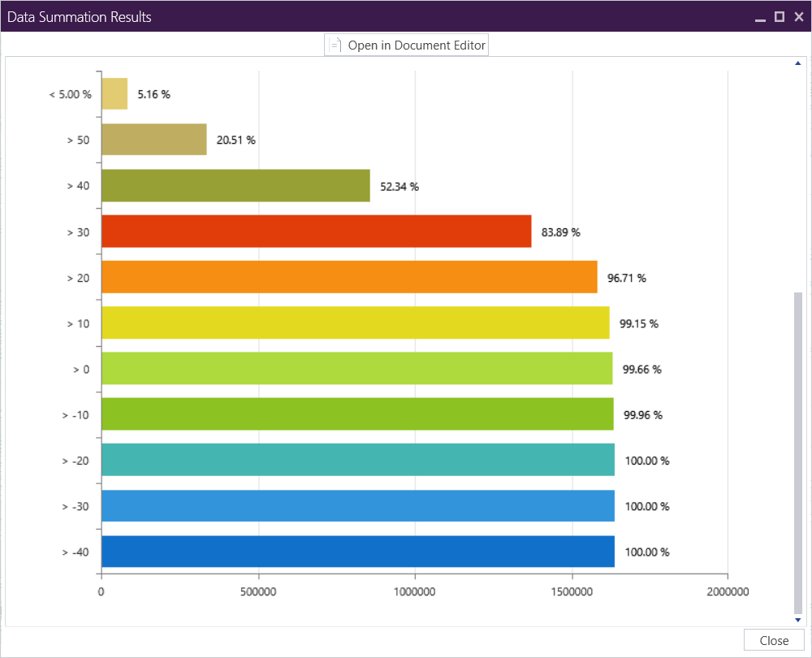This screenshot has width=812, height=658.
Task: Click the 52.34 % data label
Action: [x=400, y=187]
